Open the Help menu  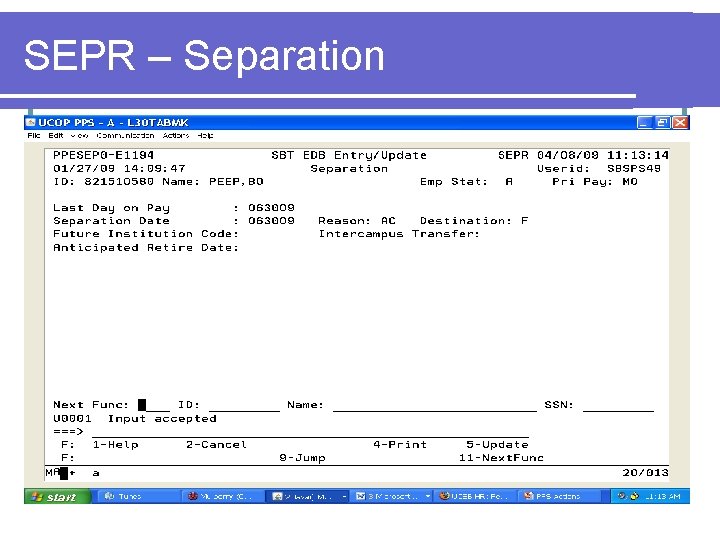(x=205, y=135)
